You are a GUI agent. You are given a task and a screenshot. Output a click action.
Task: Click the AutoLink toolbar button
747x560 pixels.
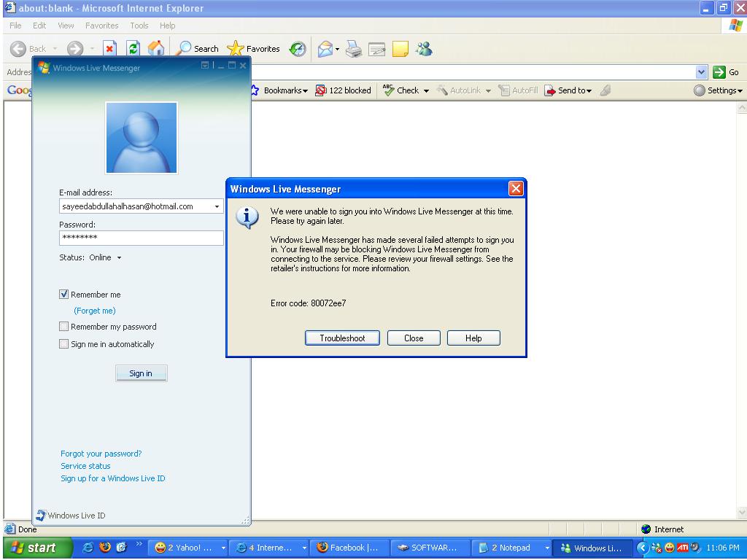coord(460,90)
